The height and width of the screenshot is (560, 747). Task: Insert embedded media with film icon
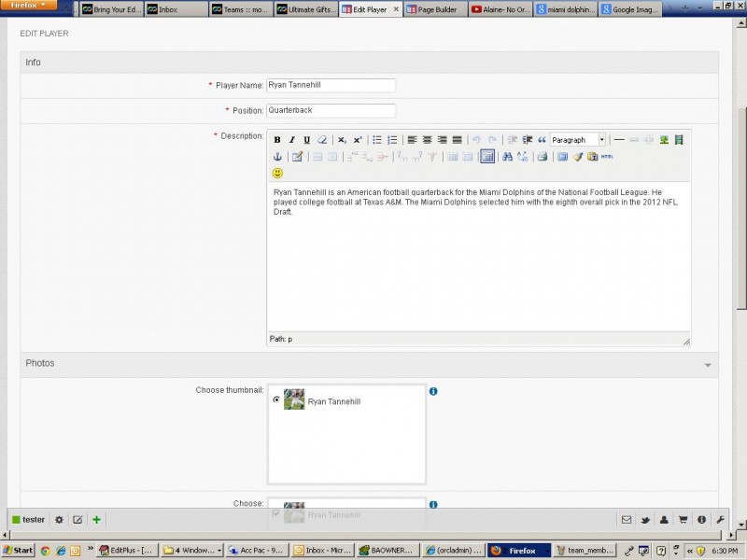[x=679, y=140]
